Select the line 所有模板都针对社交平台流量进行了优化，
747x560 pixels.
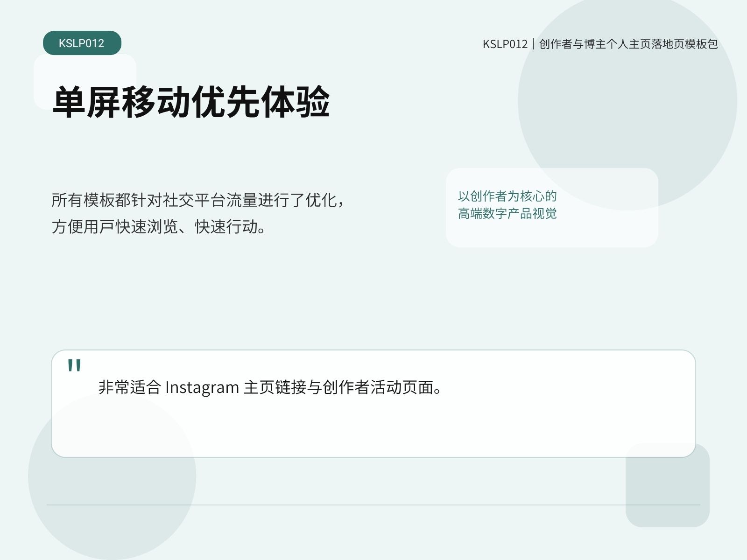pos(199,200)
